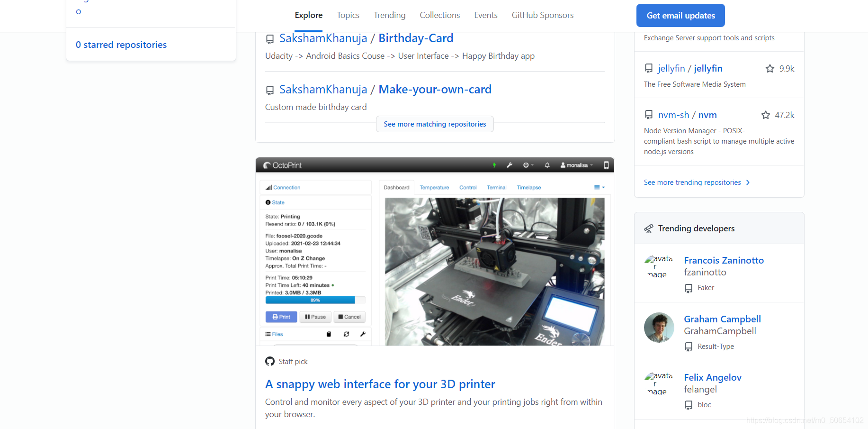
Task: Open the fzaninotto username link
Action: pos(705,272)
